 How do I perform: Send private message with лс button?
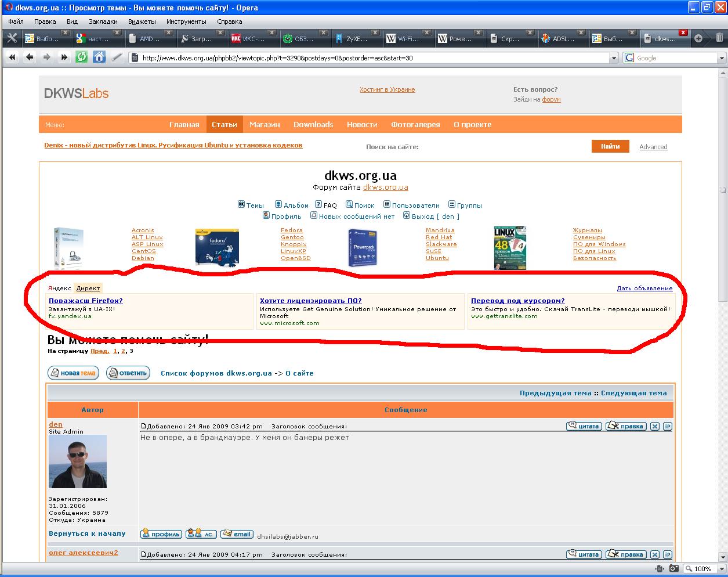[201, 533]
